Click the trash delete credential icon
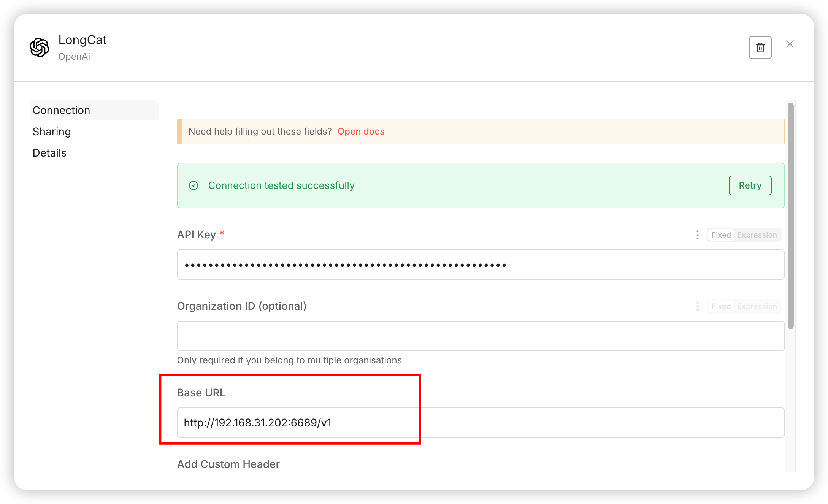The image size is (828, 504). [760, 48]
